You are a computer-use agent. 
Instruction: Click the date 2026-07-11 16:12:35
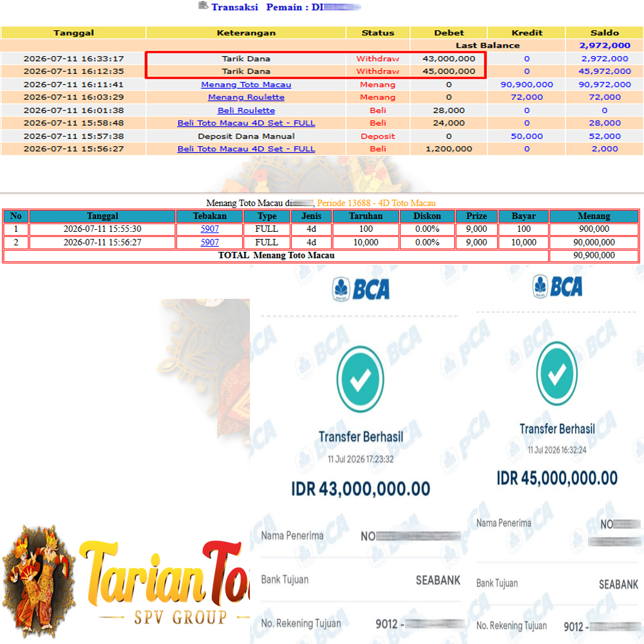[x=73, y=71]
